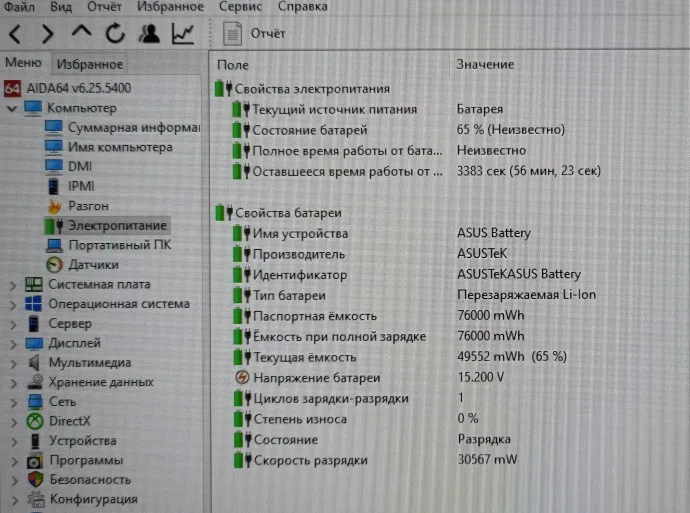Expand the Хранение данных node
The height and width of the screenshot is (513, 690).
pos(14,383)
